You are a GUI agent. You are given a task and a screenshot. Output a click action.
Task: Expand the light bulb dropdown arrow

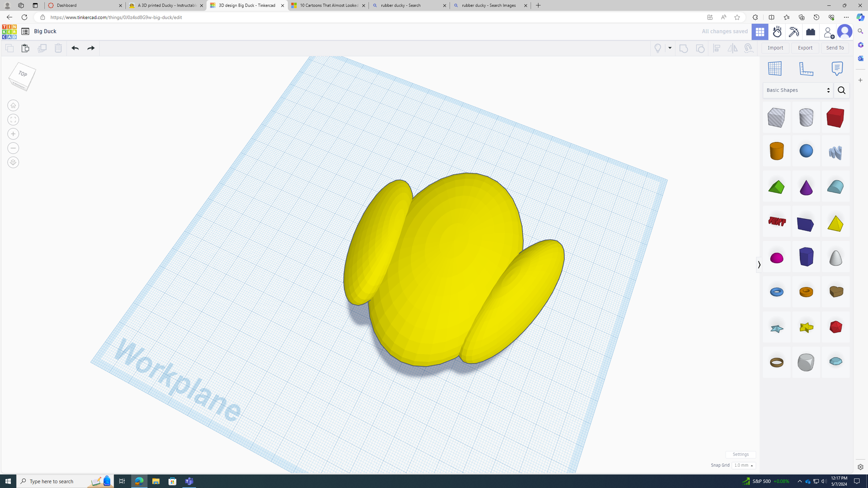coord(670,48)
